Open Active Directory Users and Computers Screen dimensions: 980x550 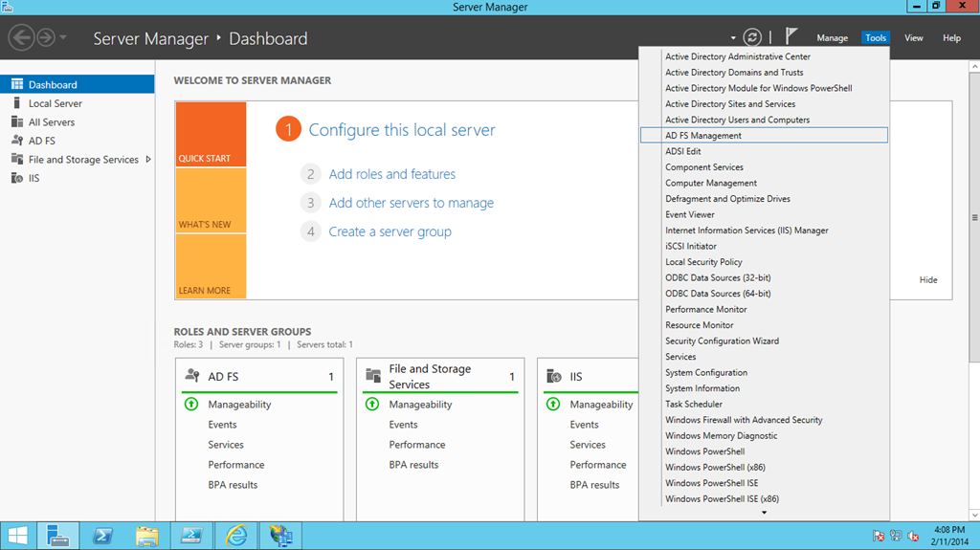coord(764,120)
